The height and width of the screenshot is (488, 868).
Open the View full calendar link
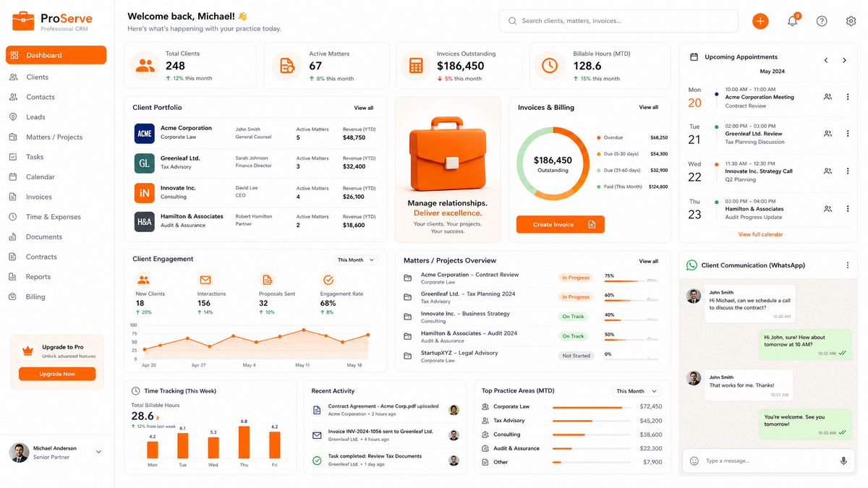tap(760, 234)
